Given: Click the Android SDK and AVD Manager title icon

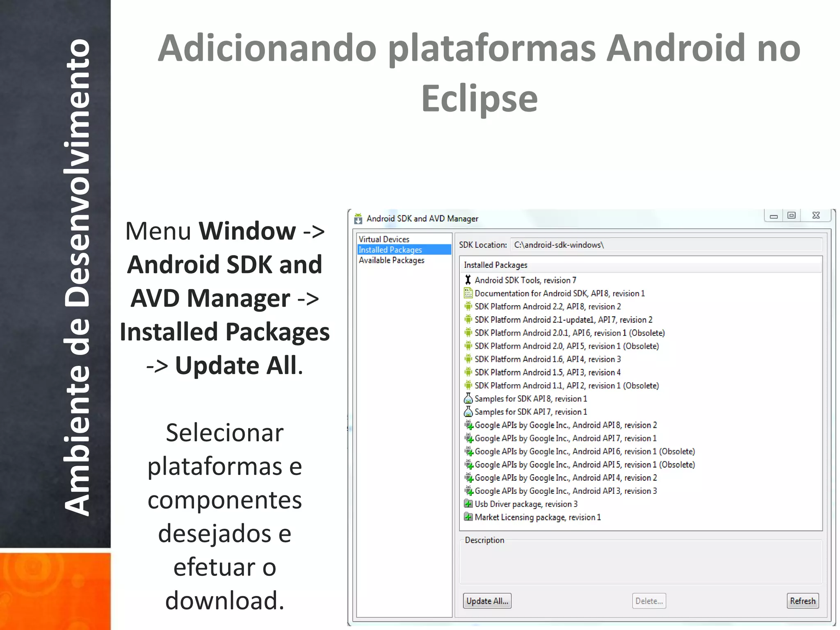Looking at the screenshot, I should click(358, 219).
